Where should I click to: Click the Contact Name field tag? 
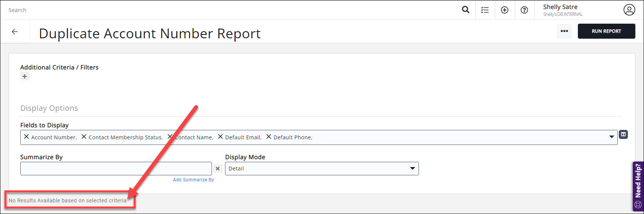[194, 137]
